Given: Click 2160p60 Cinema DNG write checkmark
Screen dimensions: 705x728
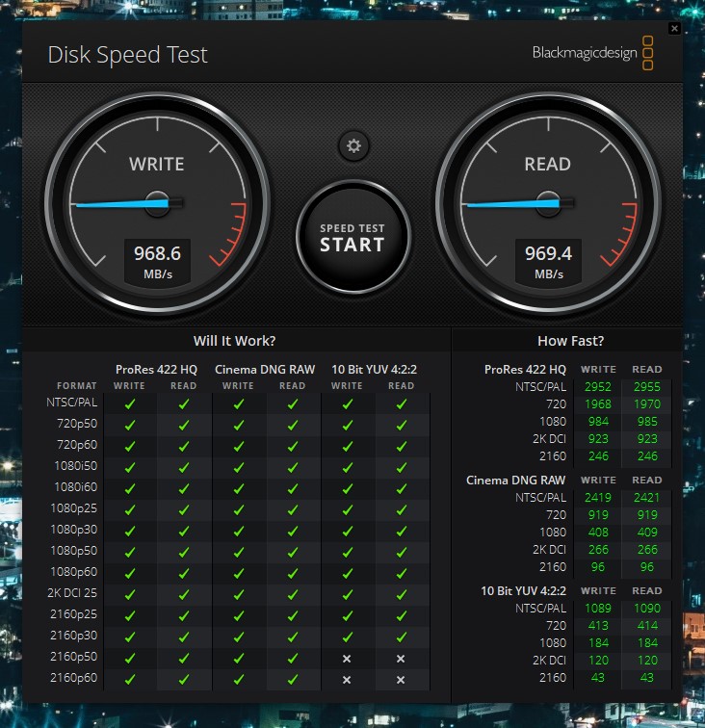Looking at the screenshot, I should (239, 679).
